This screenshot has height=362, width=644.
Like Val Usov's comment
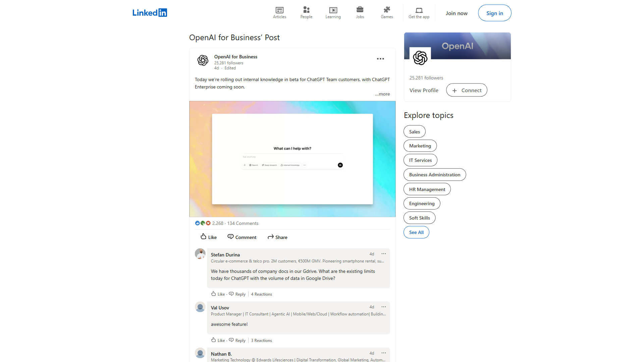click(x=218, y=340)
